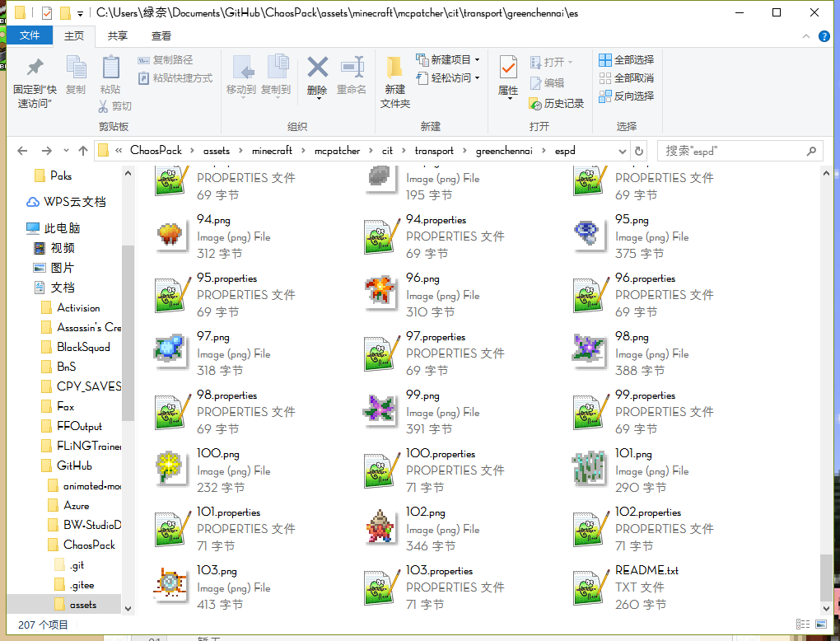Create a folder with the 新建文件夹 icon
The height and width of the screenshot is (641, 840).
pyautogui.click(x=394, y=68)
